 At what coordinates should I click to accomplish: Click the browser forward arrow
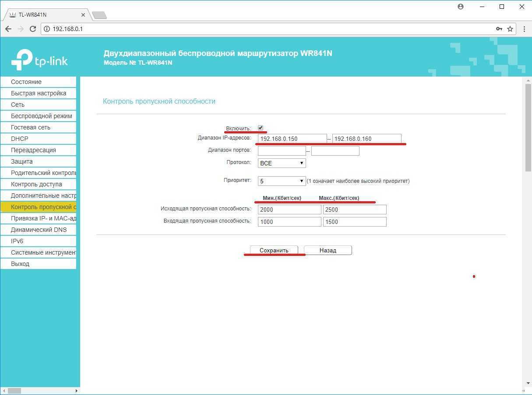click(21, 29)
